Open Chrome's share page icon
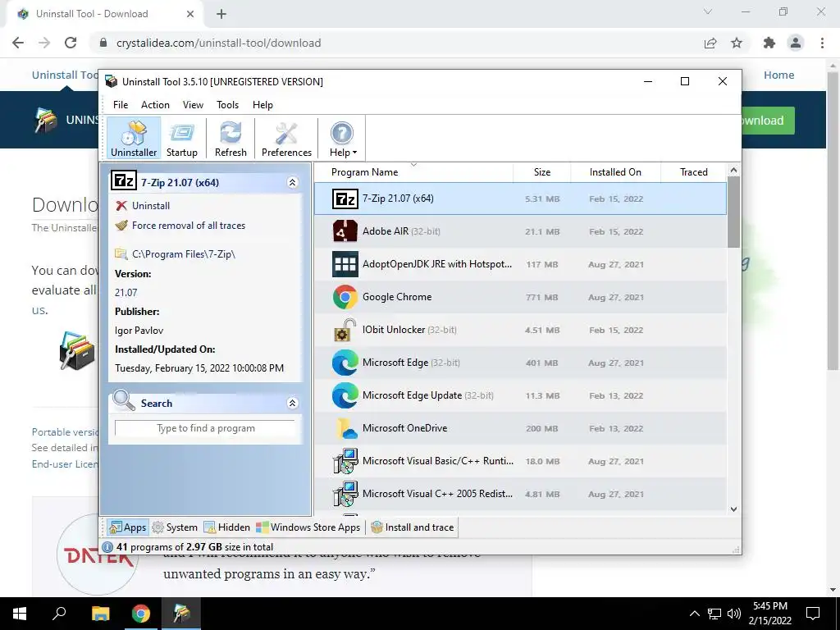Viewport: 840px width, 630px height. pos(710,43)
